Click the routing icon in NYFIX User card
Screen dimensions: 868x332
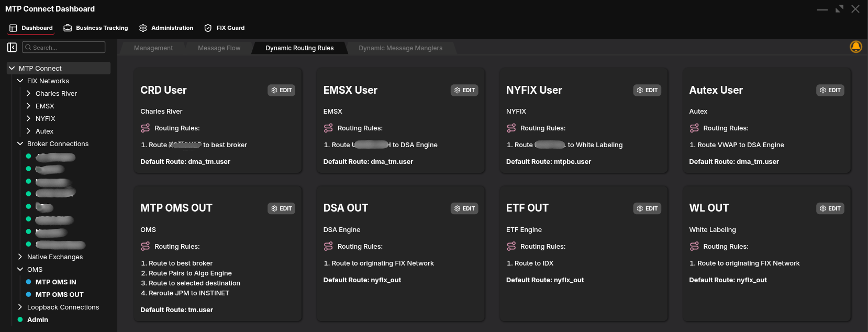(x=511, y=128)
